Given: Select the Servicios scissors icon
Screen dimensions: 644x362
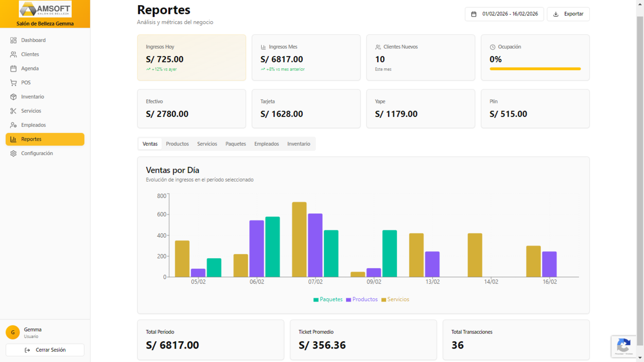Looking at the screenshot, I should [14, 111].
